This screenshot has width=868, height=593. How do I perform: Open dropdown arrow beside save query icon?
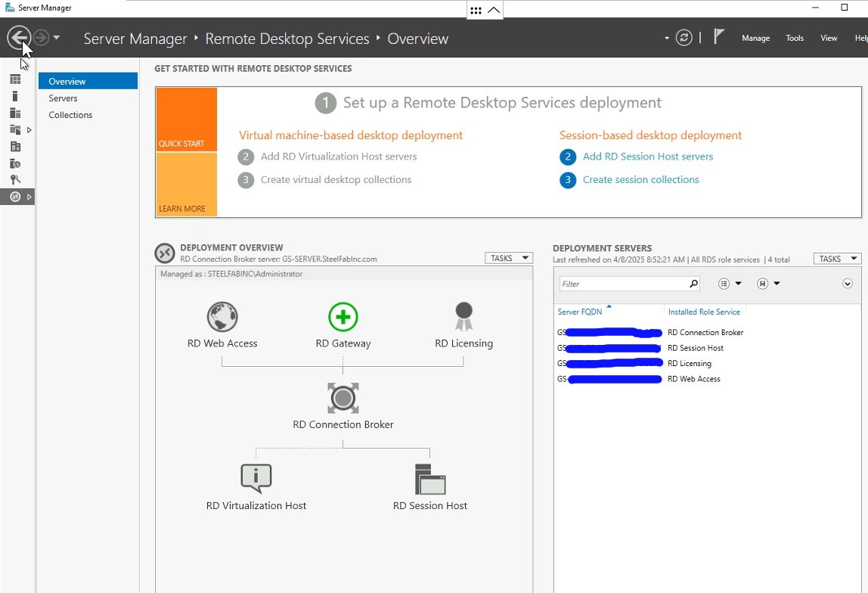click(777, 284)
